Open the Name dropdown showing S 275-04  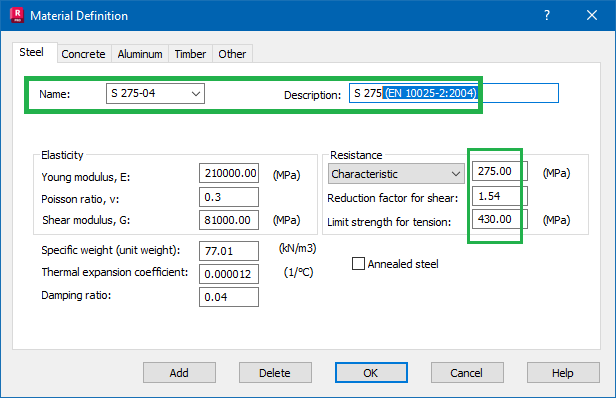[155, 94]
